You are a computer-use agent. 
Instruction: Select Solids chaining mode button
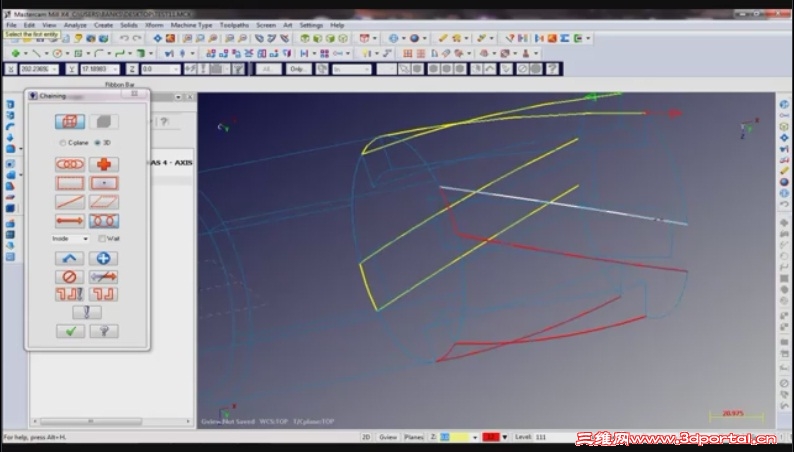(104, 121)
